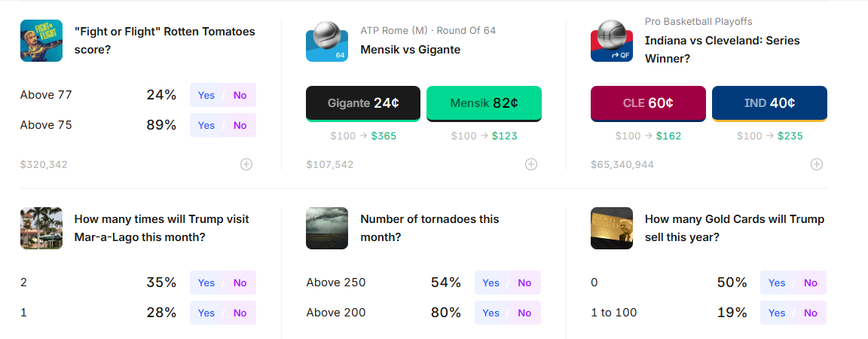Bet on Gigante at 24¢
Viewport: 868px width, 339px height.
pyautogui.click(x=363, y=103)
